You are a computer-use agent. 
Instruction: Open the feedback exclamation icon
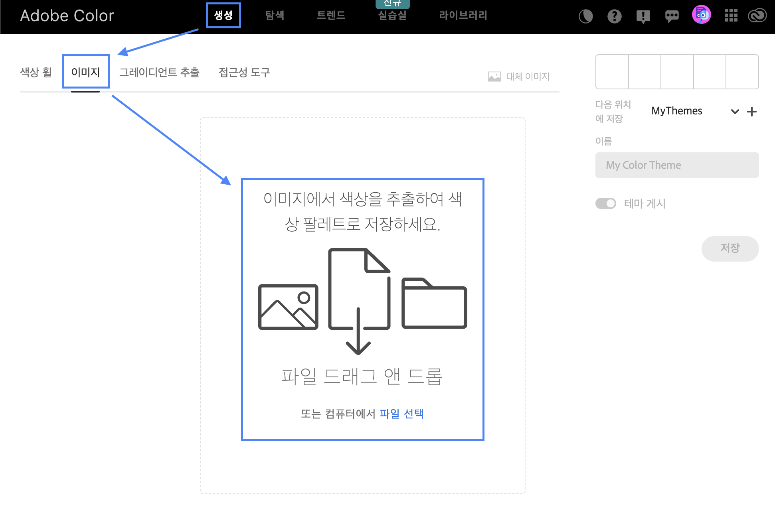tap(643, 16)
